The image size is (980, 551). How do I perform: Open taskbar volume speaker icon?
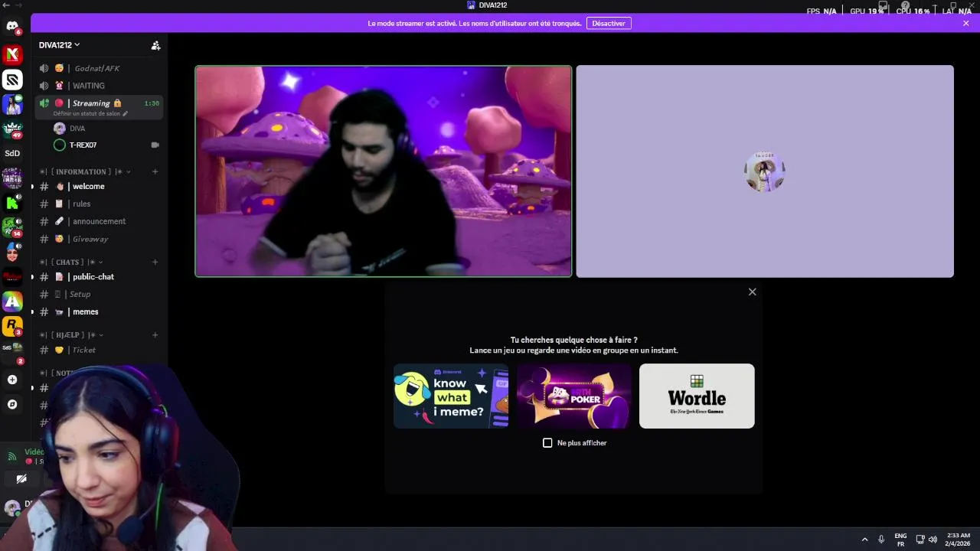tap(933, 540)
